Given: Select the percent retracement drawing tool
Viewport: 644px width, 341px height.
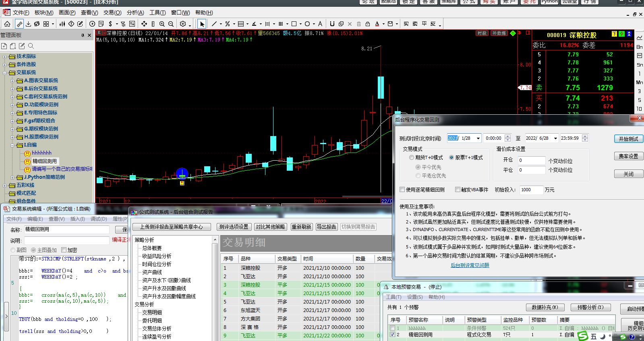Looking at the screenshot, I should (228, 24).
